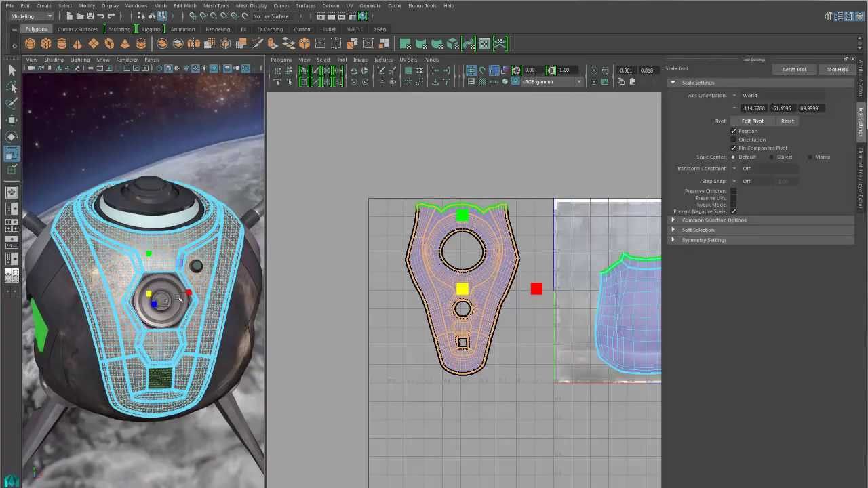Click the teal UV planar mapping shelf icon
Image resolution: width=868 pixels, height=488 pixels.
pyautogui.click(x=405, y=44)
